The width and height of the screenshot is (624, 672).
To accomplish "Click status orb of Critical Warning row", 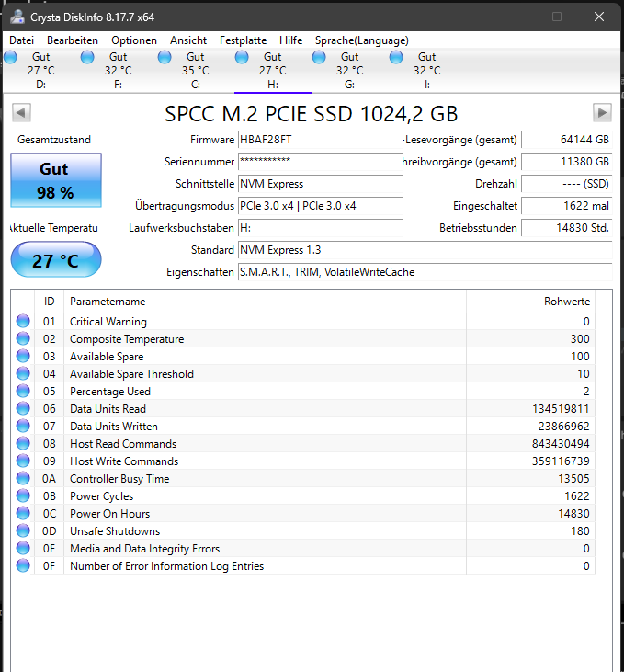I will click(x=23, y=321).
